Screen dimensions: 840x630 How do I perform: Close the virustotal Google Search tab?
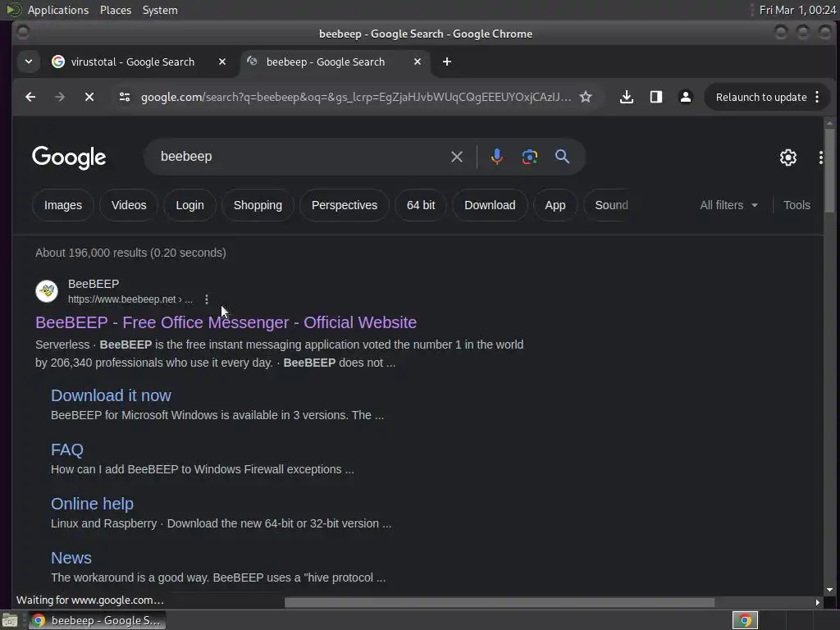[221, 62]
